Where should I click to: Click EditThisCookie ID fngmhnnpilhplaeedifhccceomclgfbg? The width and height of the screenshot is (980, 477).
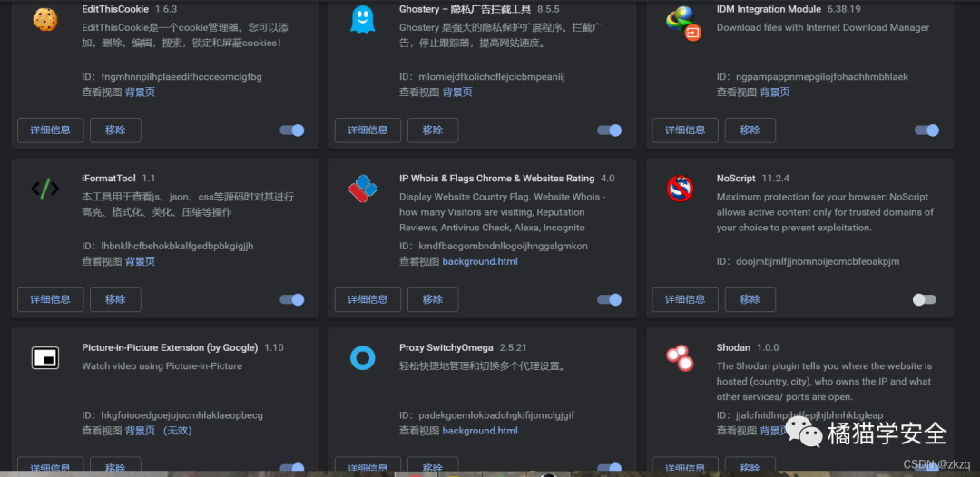[181, 77]
